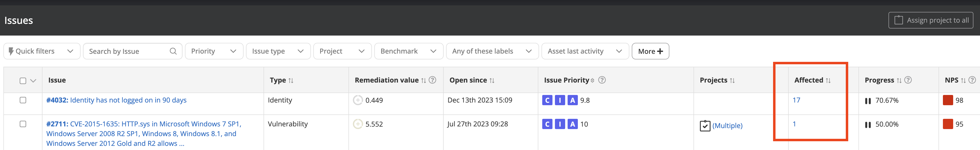Screen dimensions: 980x150
Task: Click NPS column help icon
Action: click(972, 80)
